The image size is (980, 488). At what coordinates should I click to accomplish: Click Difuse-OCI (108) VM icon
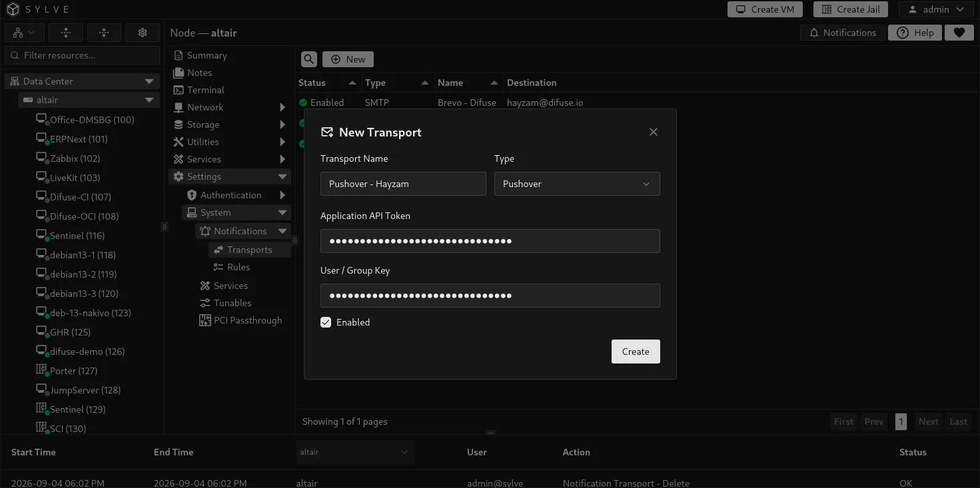tap(41, 216)
